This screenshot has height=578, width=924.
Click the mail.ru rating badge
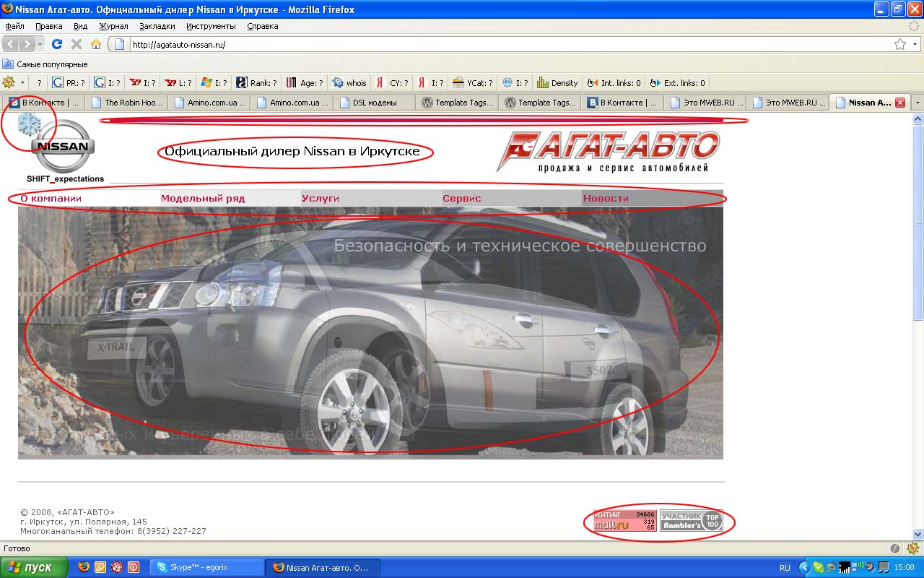[624, 520]
